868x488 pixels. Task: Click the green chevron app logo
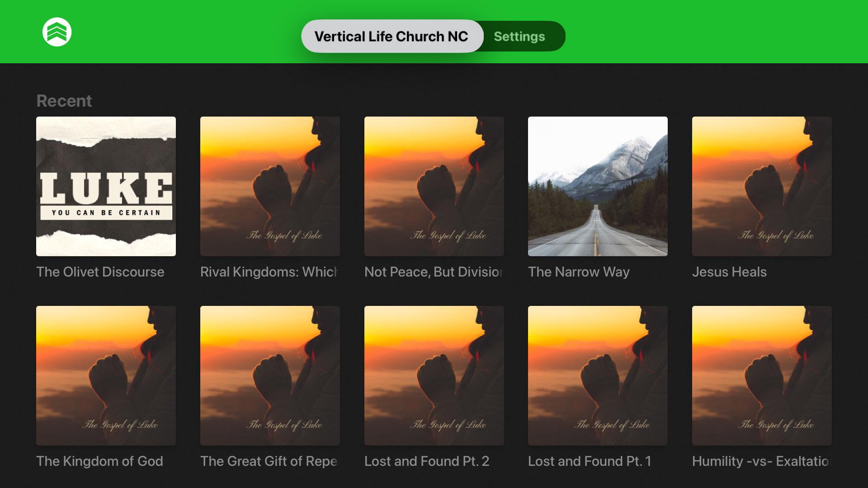[x=57, y=32]
